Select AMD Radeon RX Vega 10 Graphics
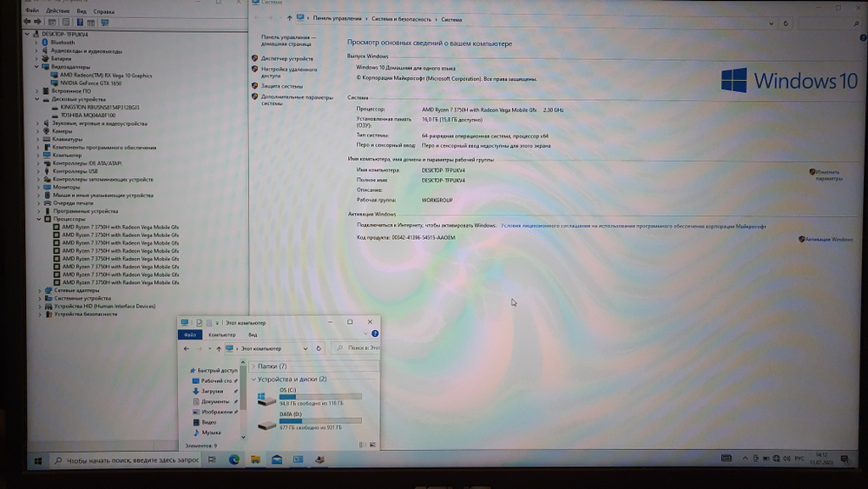The image size is (868, 489). click(106, 76)
